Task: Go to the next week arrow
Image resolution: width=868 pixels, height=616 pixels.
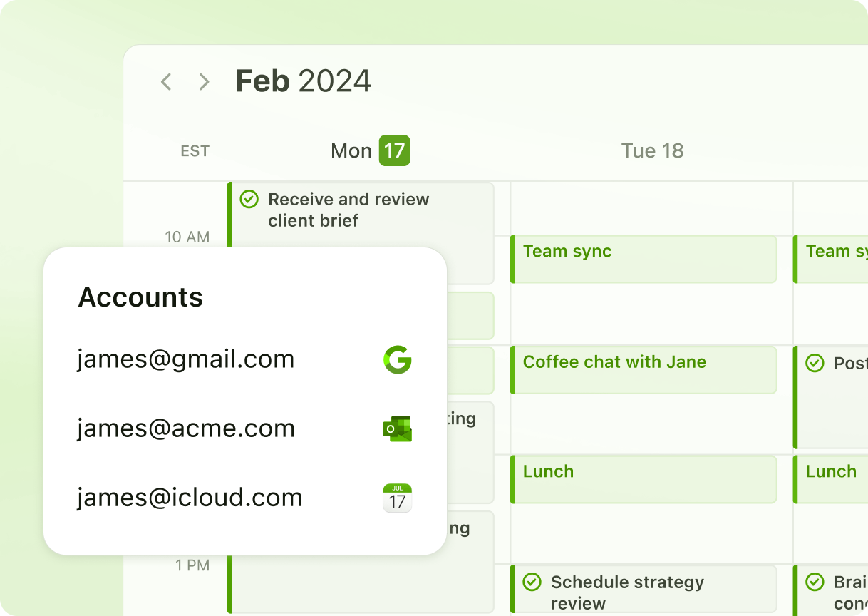Action: point(205,82)
